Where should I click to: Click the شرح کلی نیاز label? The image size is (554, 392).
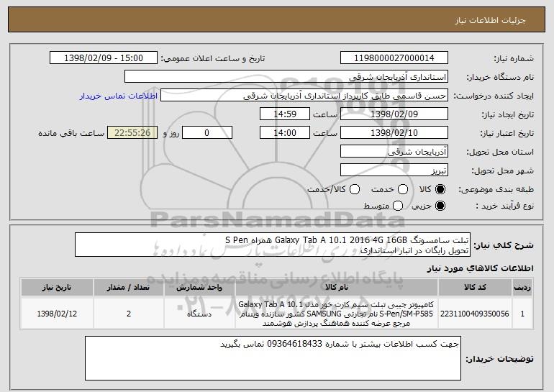tap(504, 245)
